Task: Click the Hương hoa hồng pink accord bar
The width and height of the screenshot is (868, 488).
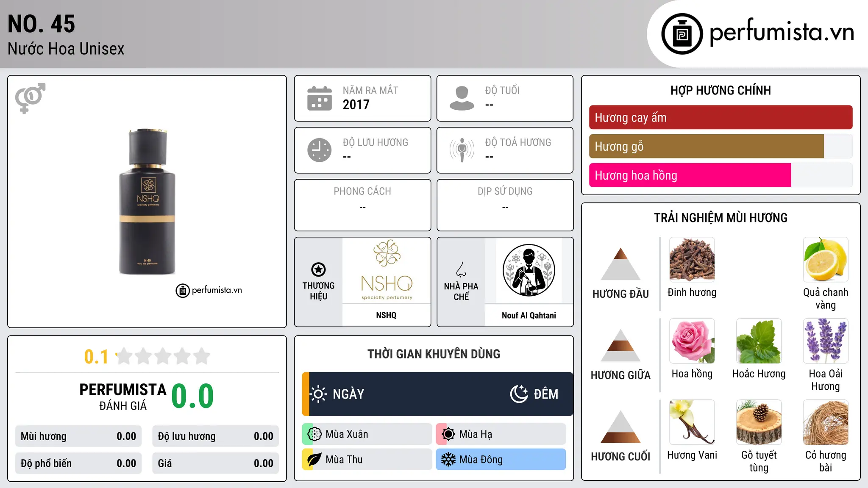Action: pyautogui.click(x=721, y=175)
